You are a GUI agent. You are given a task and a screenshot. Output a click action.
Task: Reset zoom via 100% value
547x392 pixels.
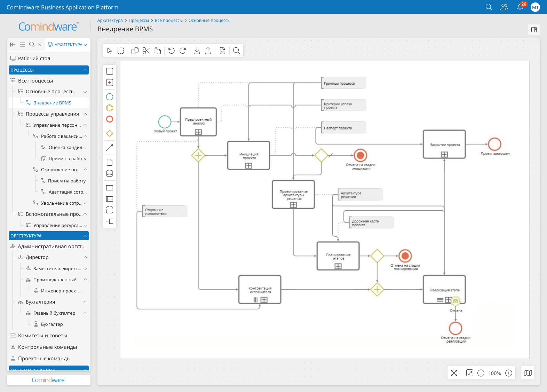[494, 373]
